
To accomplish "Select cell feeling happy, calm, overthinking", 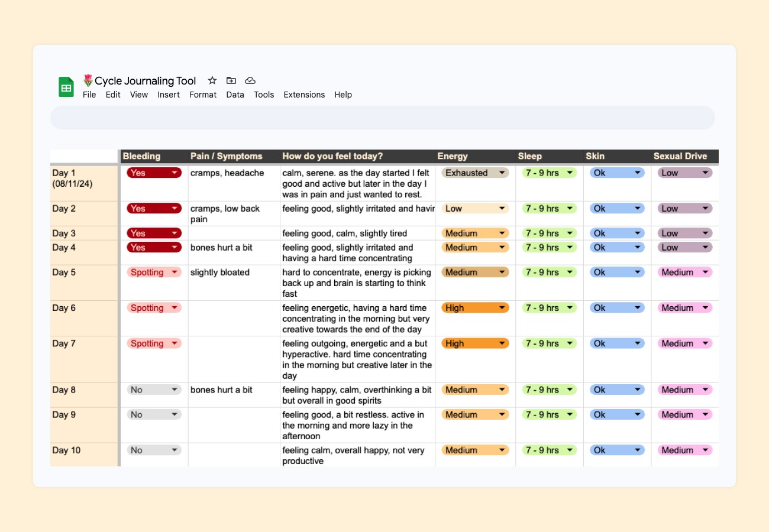I will [358, 395].
